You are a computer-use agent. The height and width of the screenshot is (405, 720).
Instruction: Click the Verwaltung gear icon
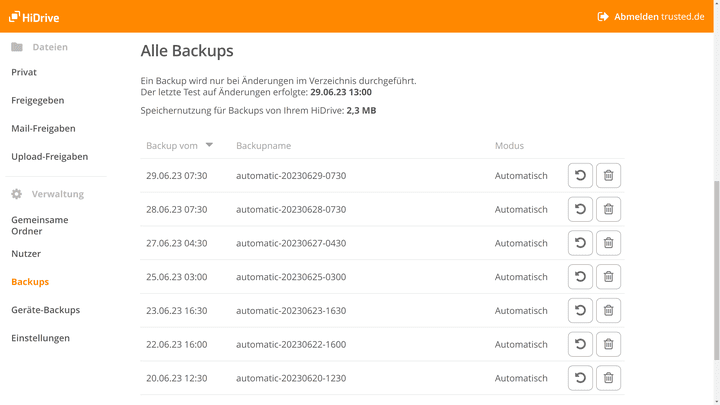click(17, 194)
